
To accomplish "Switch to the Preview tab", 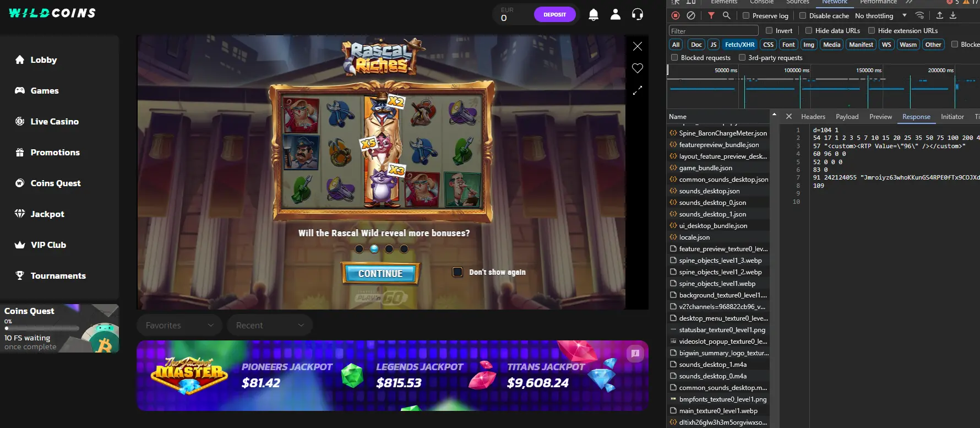I will point(881,116).
